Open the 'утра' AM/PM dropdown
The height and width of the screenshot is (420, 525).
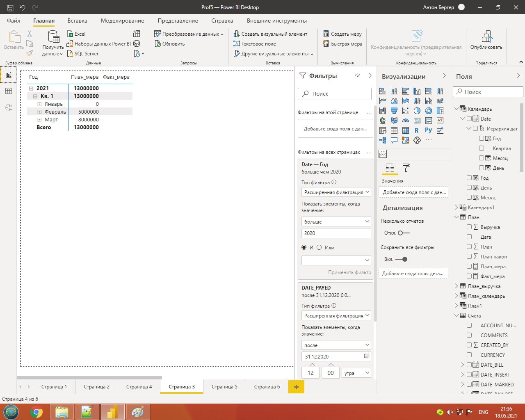[x=356, y=373]
